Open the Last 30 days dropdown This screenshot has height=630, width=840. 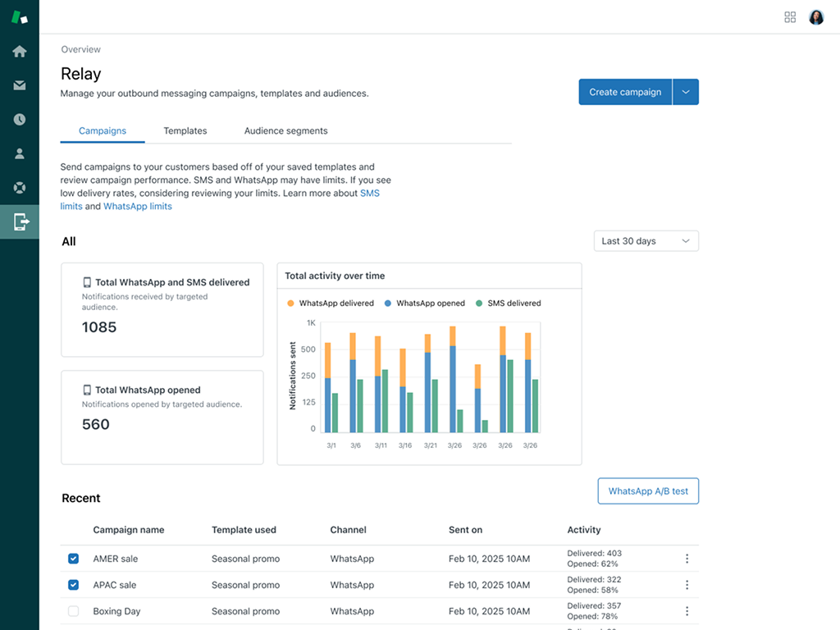pyautogui.click(x=646, y=241)
